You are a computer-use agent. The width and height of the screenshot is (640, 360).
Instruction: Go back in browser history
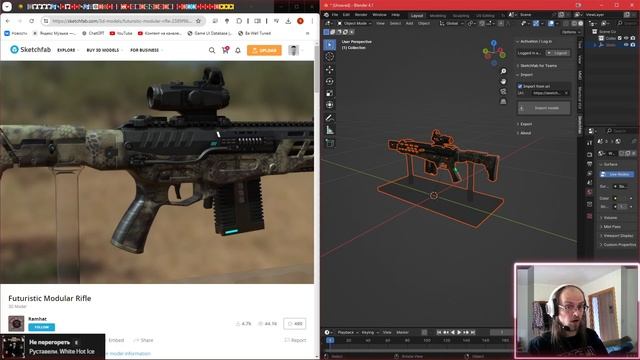pyautogui.click(x=8, y=21)
